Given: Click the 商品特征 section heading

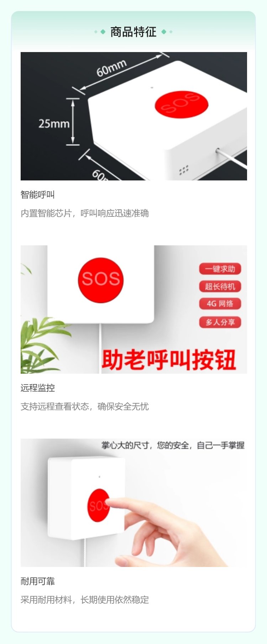Looking at the screenshot, I should (133, 32).
